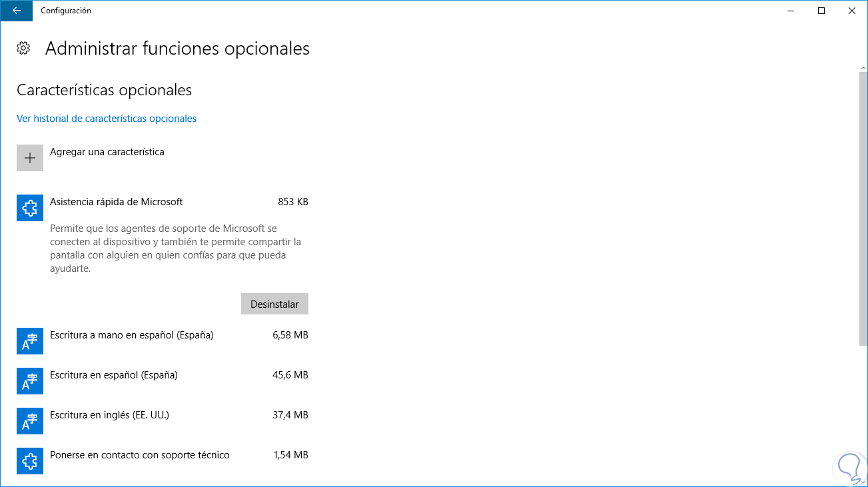The width and height of the screenshot is (868, 487).
Task: Click the settings gear icon beside the heading
Action: tap(23, 48)
